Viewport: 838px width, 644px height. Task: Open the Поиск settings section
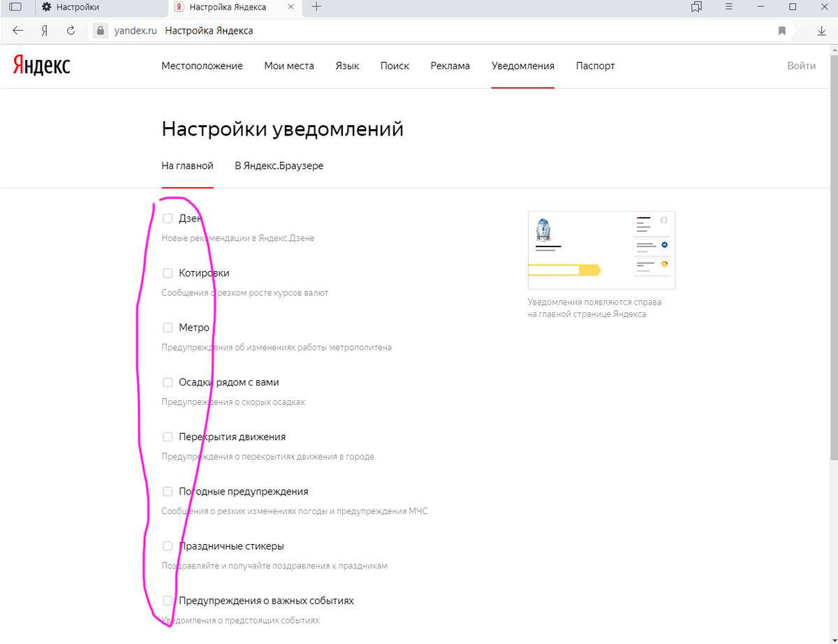click(395, 66)
